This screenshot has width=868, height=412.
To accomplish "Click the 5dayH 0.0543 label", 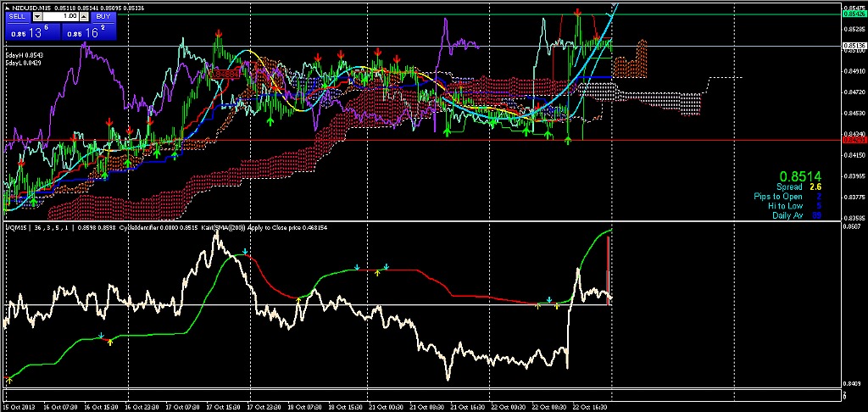I will pos(24,54).
